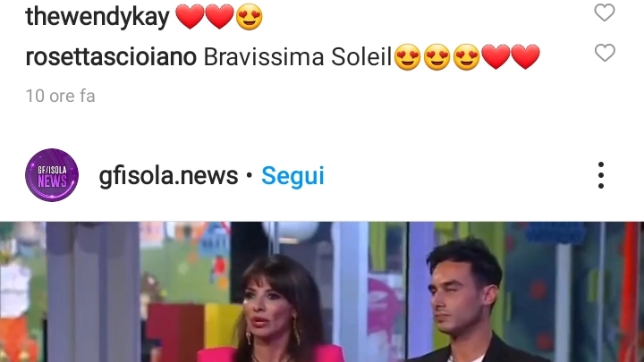Tap the red heart emojis in thewendykay's comment
Image resolution: width=644 pixels, height=362 pixels.
coord(205,17)
